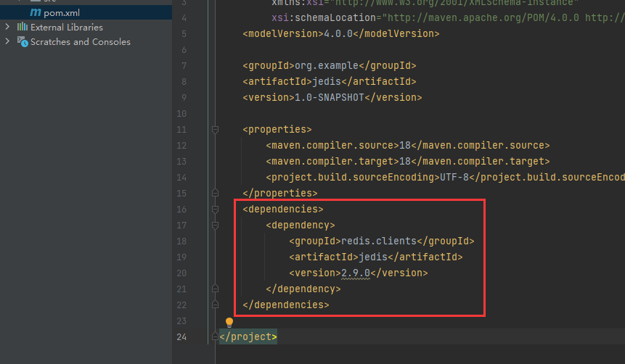Fold the dependency element on line 17
The width and height of the screenshot is (625, 364).
point(215,226)
